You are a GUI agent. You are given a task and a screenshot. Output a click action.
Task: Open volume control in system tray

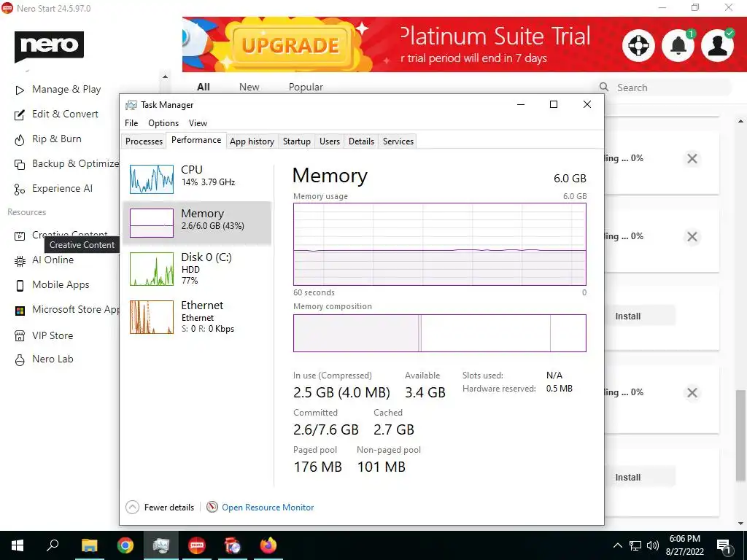point(653,545)
